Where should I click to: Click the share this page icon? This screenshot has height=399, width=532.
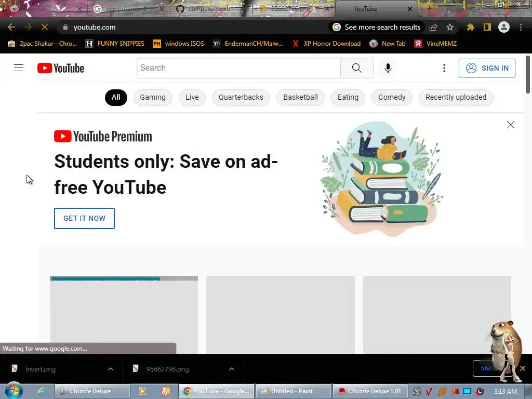tap(433, 27)
